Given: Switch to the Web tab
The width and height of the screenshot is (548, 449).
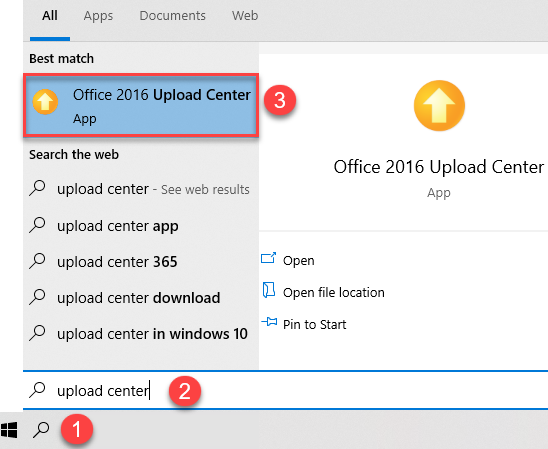Looking at the screenshot, I should pos(245,16).
